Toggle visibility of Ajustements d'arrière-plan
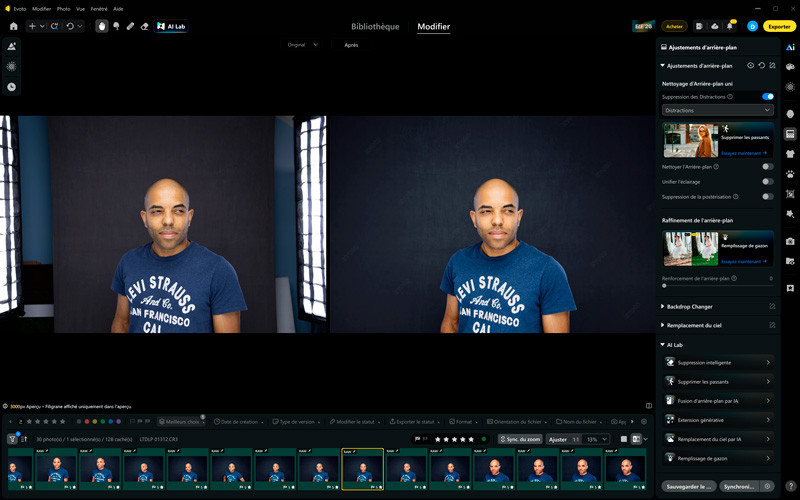Viewport: 800px width, 500px height. point(751,66)
